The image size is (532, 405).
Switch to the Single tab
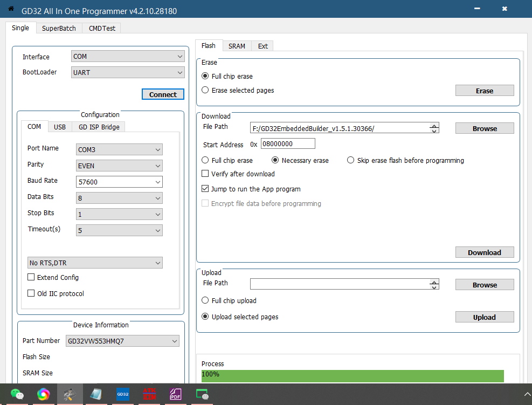click(x=20, y=28)
